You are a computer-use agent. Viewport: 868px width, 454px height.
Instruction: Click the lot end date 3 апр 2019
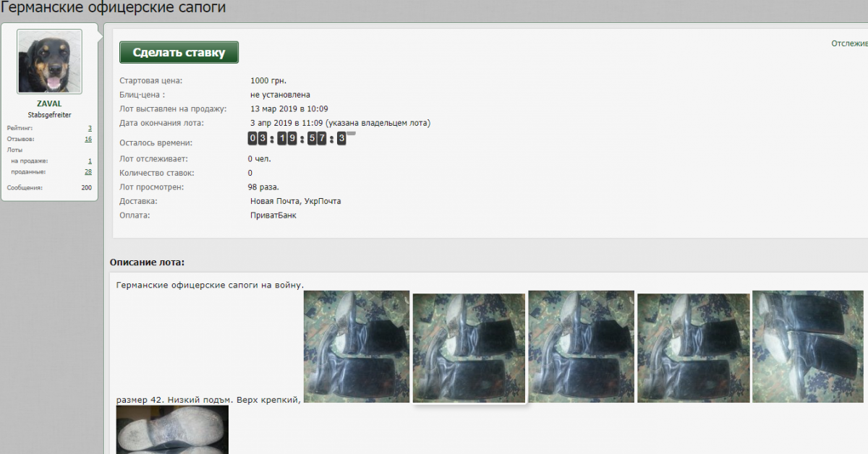(341, 123)
